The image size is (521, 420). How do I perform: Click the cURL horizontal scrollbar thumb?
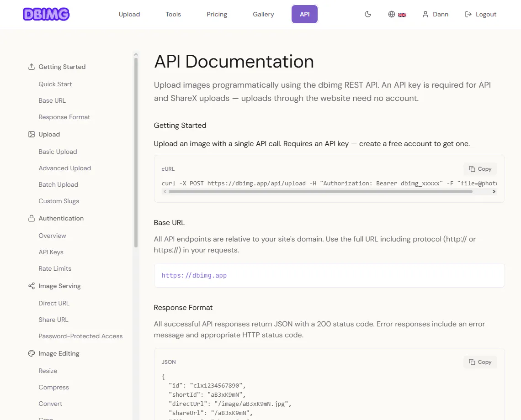pyautogui.click(x=320, y=192)
